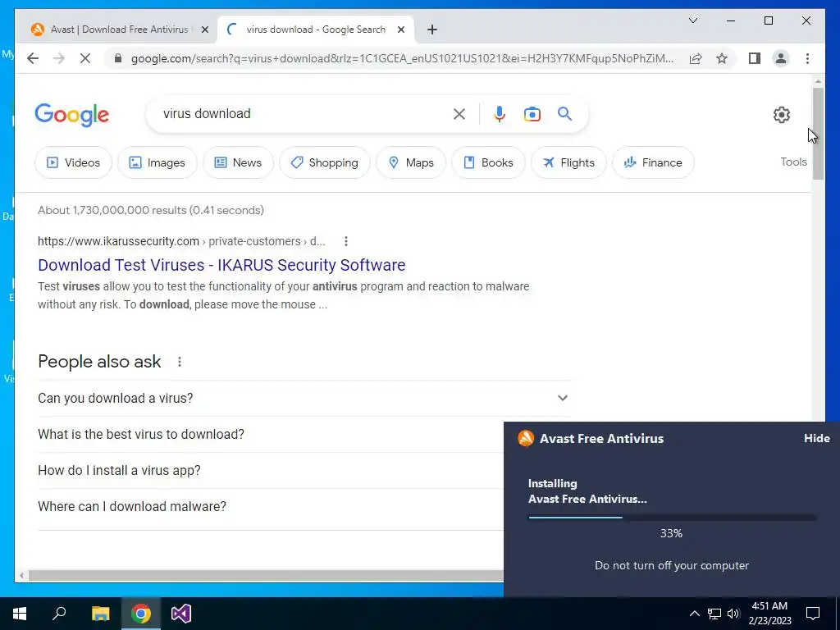Submit search with the magnifier icon
This screenshot has width=840, height=630.
point(564,113)
